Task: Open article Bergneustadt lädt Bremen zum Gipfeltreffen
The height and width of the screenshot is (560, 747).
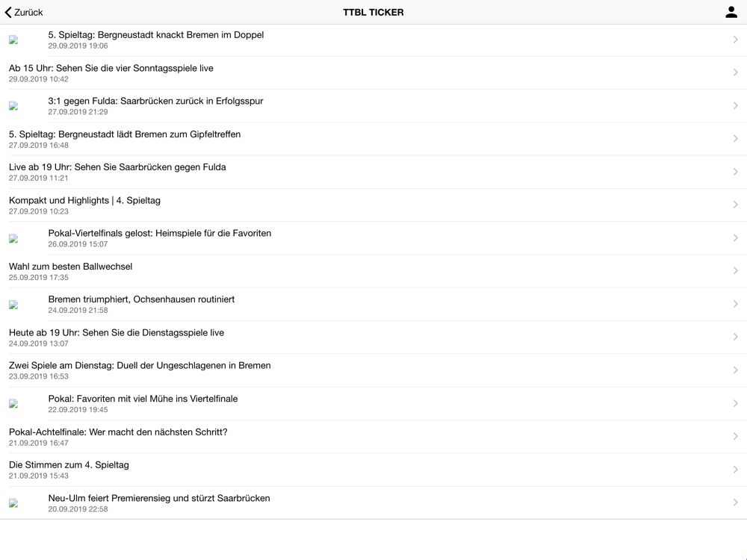Action: pos(373,139)
